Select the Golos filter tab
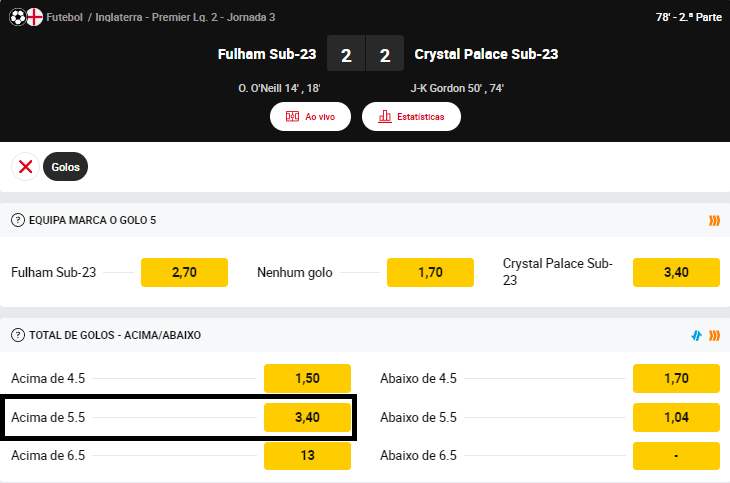 pos(65,167)
